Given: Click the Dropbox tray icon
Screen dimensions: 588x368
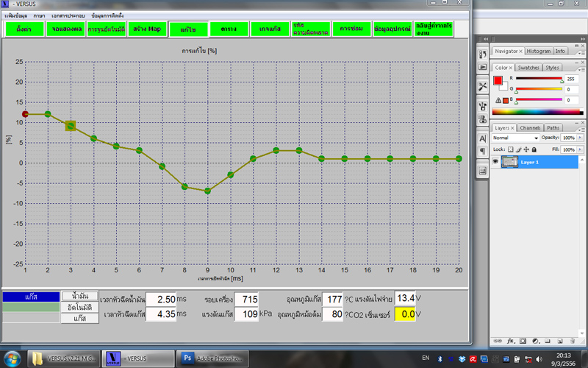Looking at the screenshot, I should tap(462, 359).
